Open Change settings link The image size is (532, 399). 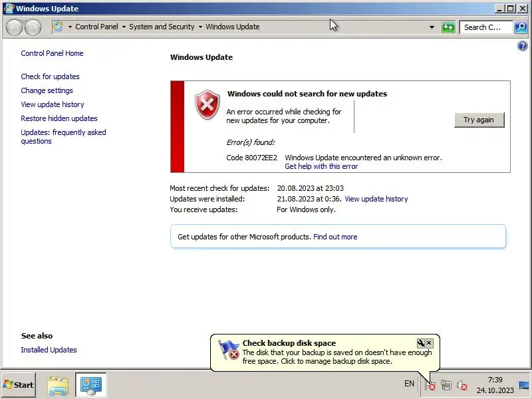(x=47, y=90)
